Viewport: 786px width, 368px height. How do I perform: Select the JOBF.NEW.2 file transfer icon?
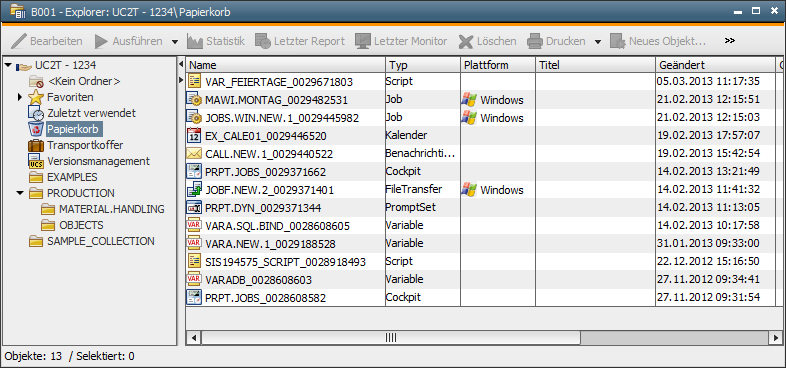tap(194, 190)
